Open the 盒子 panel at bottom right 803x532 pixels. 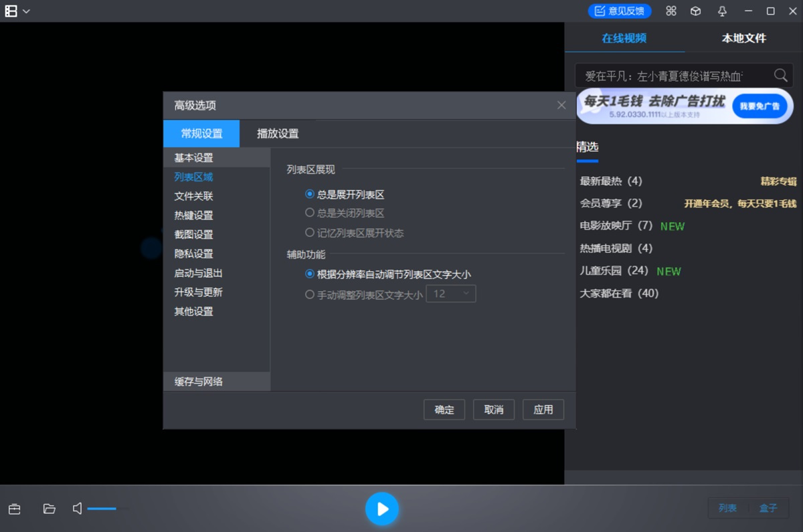pyautogui.click(x=769, y=508)
